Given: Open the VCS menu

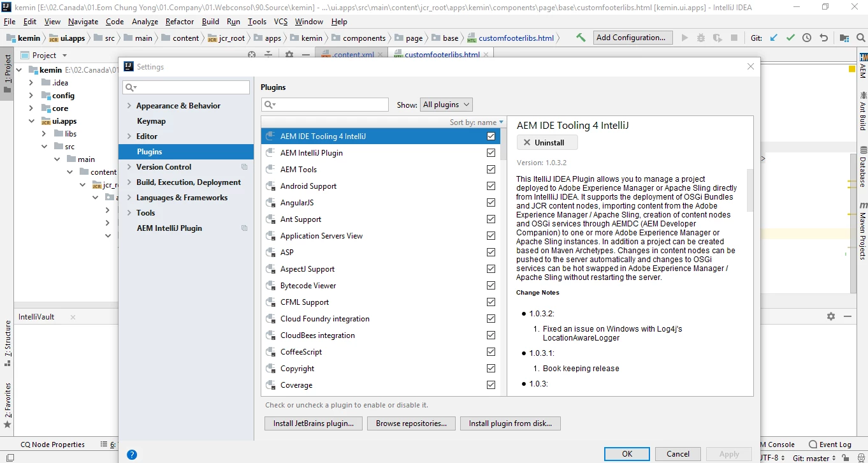Looking at the screenshot, I should click(x=280, y=22).
